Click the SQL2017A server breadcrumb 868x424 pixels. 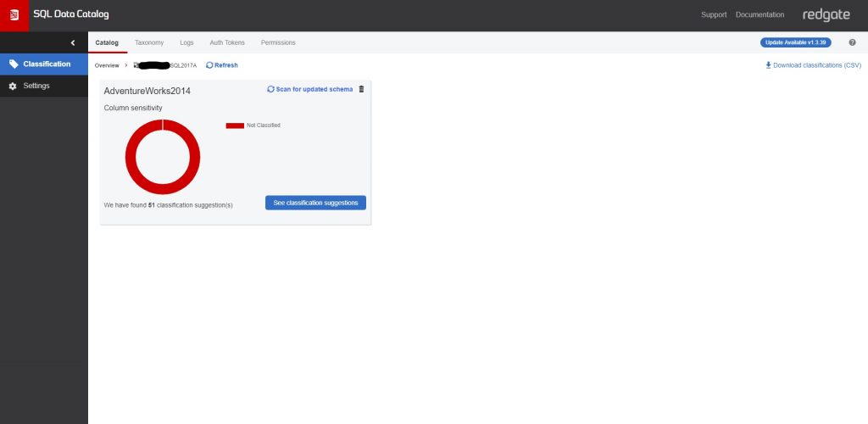click(165, 65)
